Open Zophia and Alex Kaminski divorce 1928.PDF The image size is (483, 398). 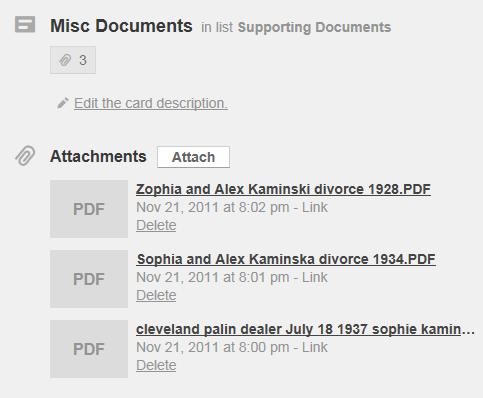pos(283,189)
